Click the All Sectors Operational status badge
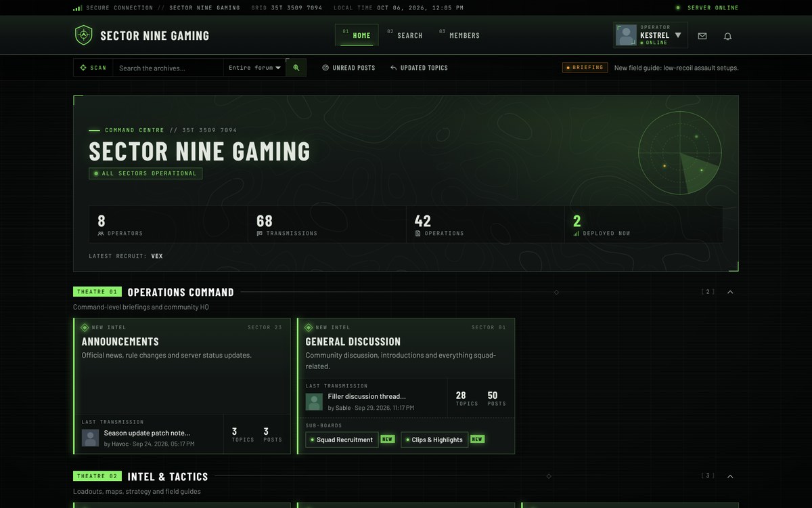The height and width of the screenshot is (508, 812). tap(145, 173)
